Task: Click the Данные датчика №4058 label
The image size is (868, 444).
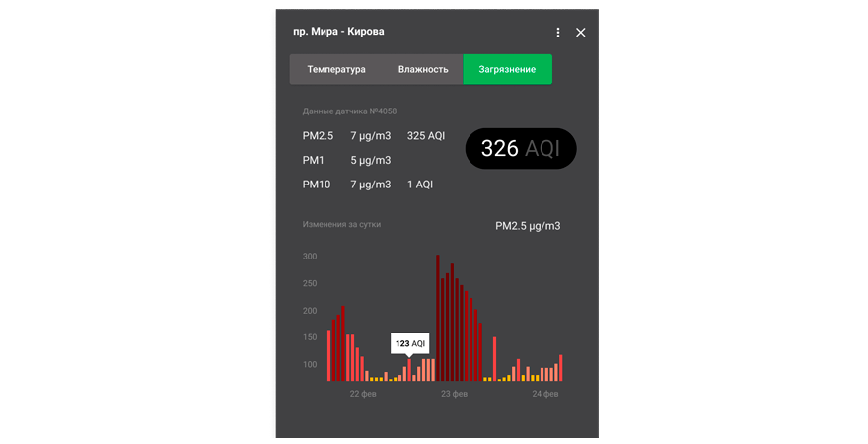Action: [349, 111]
